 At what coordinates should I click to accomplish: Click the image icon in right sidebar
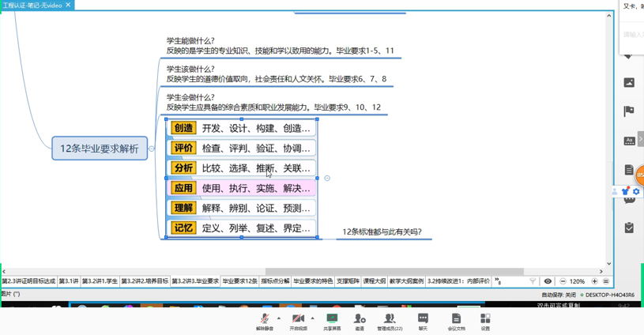pyautogui.click(x=629, y=83)
